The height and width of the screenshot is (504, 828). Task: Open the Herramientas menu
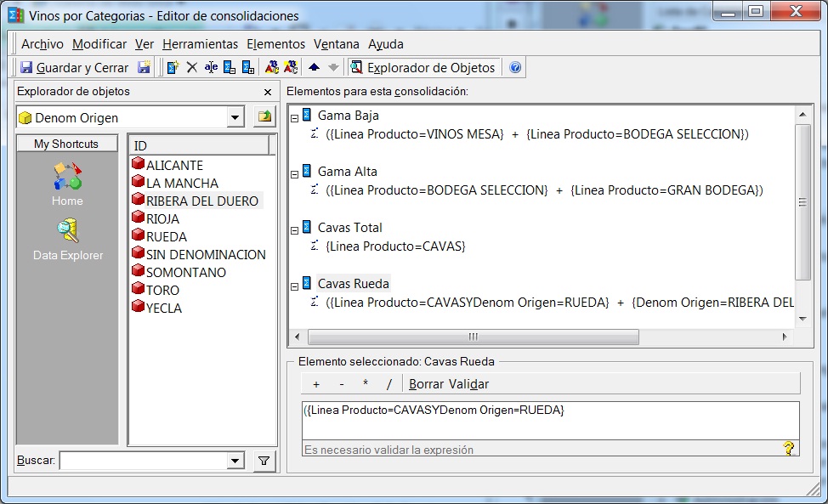click(200, 44)
